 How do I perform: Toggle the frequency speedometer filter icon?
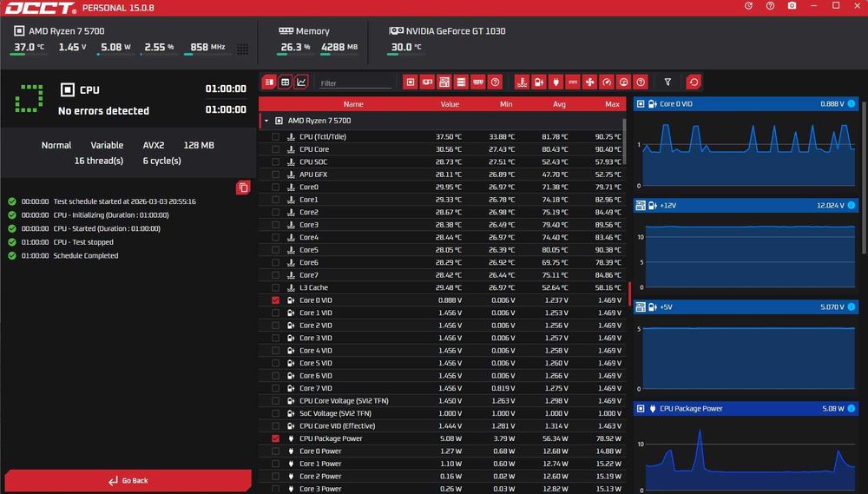[x=607, y=82]
